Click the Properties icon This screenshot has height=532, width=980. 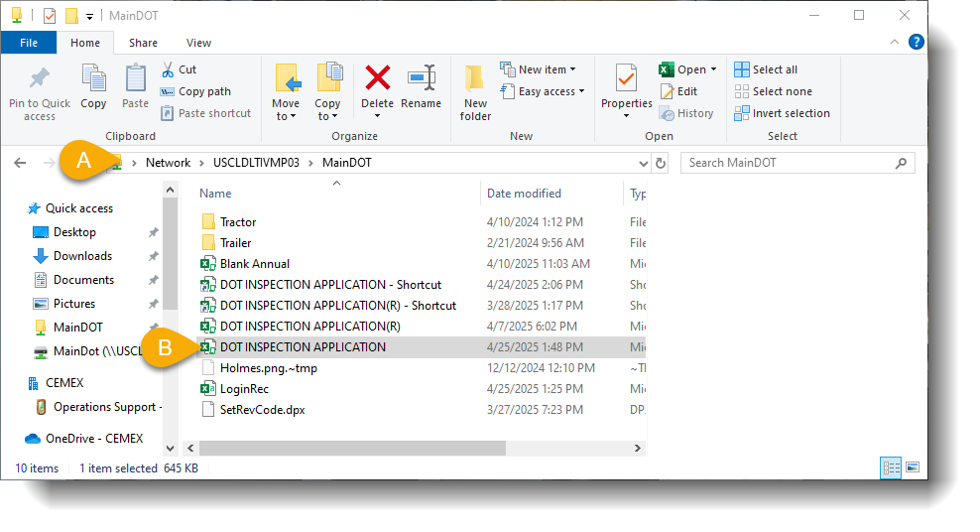tap(626, 78)
